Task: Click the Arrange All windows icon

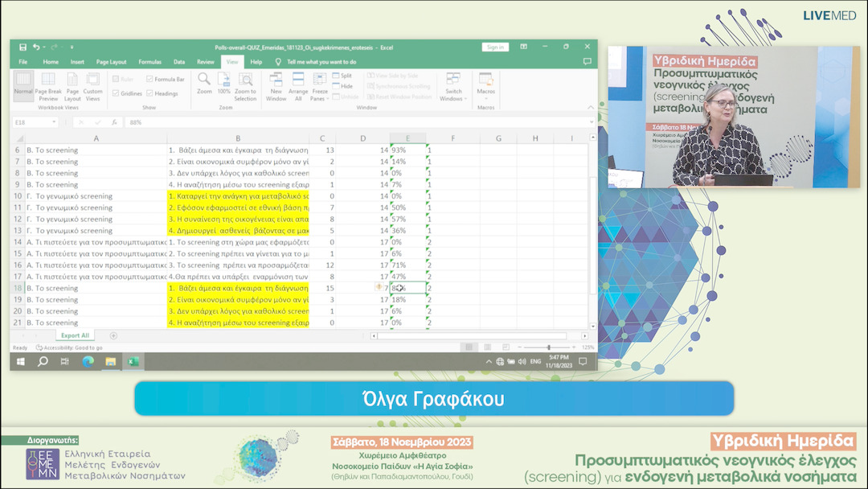Action: pos(298,84)
